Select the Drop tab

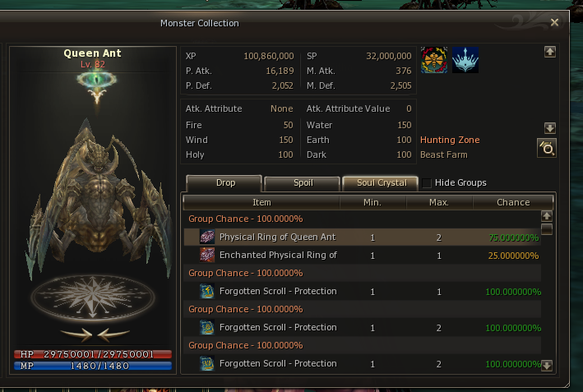coord(224,183)
